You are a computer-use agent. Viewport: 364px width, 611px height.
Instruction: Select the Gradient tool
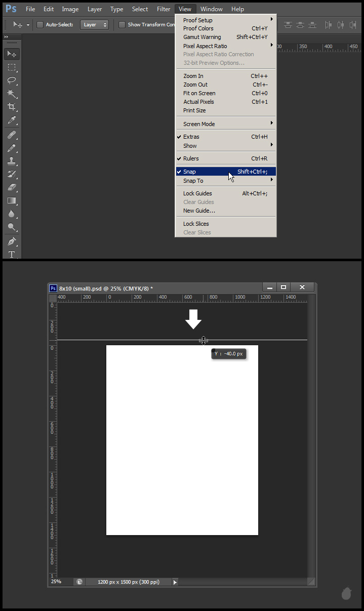pyautogui.click(x=12, y=200)
